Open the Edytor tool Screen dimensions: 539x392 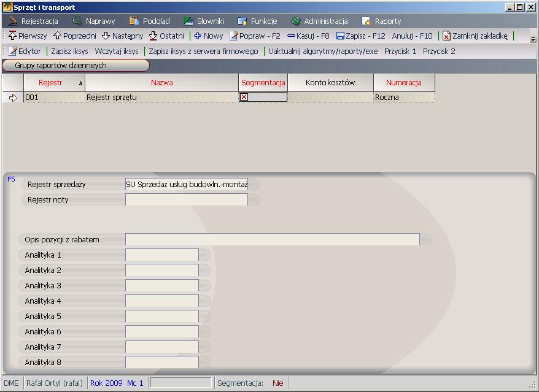[25, 51]
